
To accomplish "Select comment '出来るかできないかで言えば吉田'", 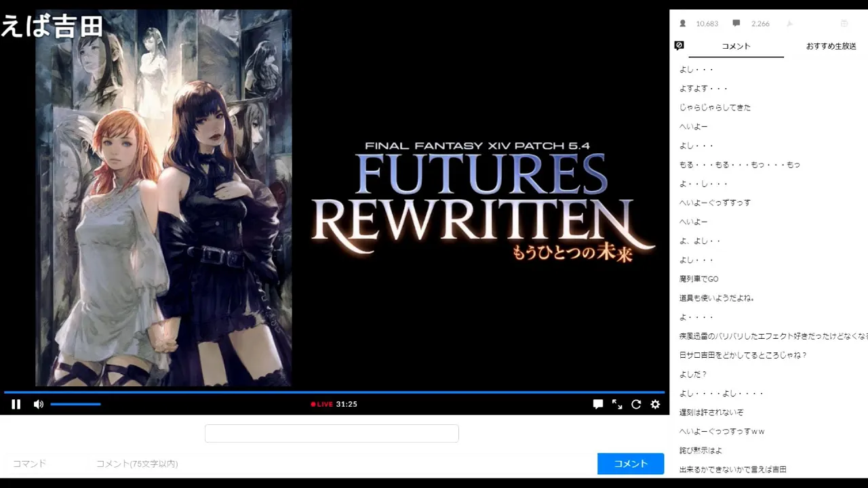I will click(732, 469).
